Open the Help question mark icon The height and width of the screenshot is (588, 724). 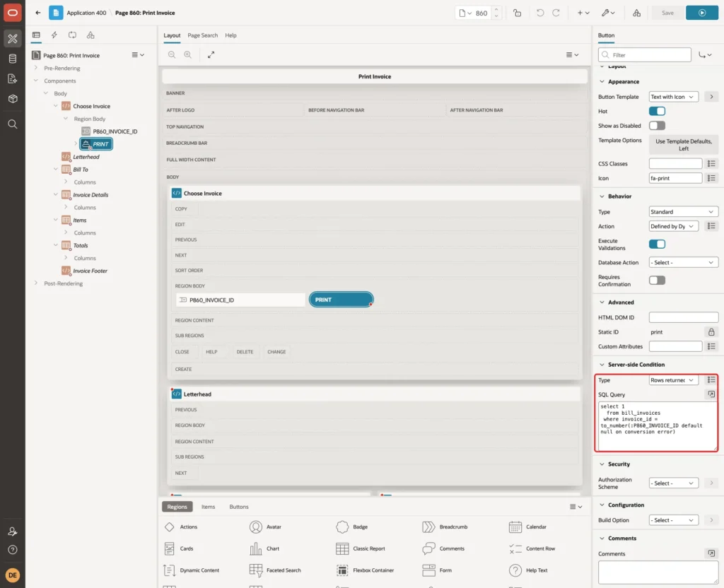pyautogui.click(x=13, y=550)
